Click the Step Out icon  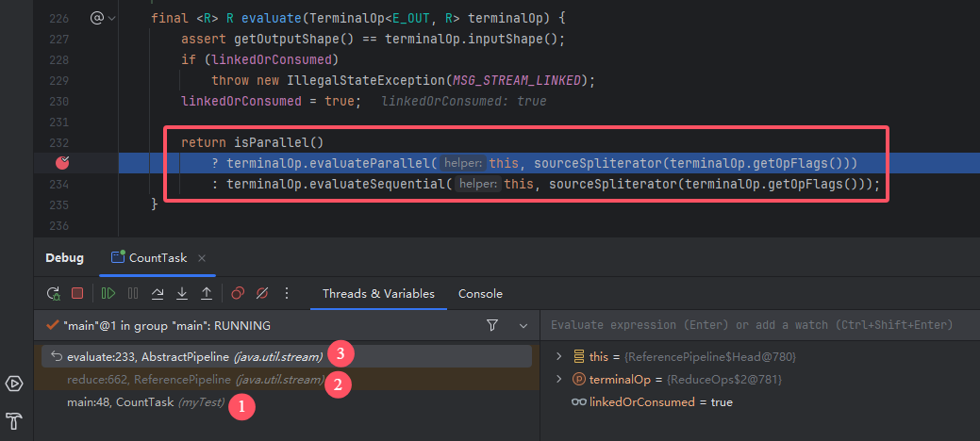coord(207,293)
